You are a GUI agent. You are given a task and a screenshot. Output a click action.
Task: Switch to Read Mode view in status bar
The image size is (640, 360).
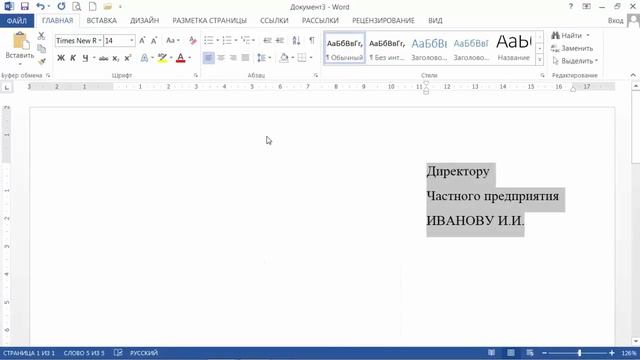coord(491,353)
